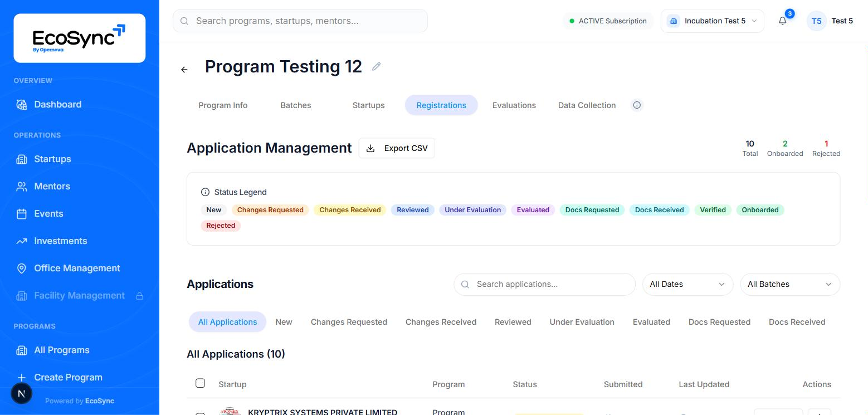Focus the Search applications field

(x=545, y=284)
